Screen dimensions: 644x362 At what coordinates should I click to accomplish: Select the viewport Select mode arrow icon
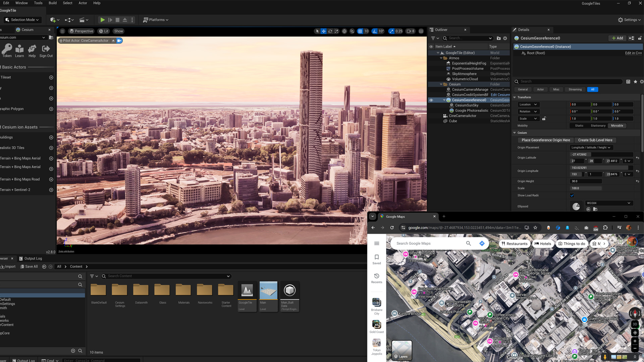317,31
